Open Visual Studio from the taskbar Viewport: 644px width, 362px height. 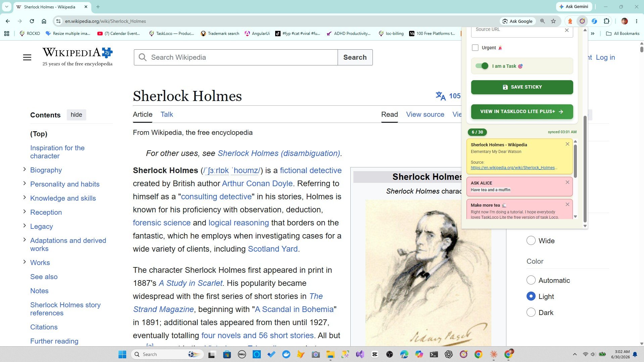(x=360, y=354)
